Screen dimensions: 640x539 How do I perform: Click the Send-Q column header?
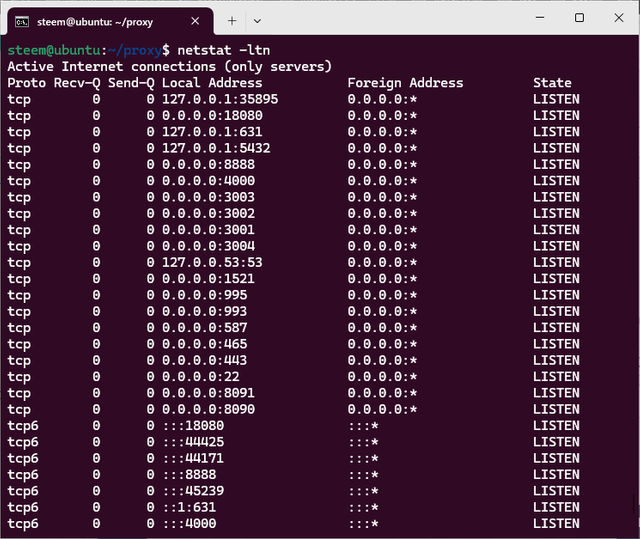click(131, 83)
